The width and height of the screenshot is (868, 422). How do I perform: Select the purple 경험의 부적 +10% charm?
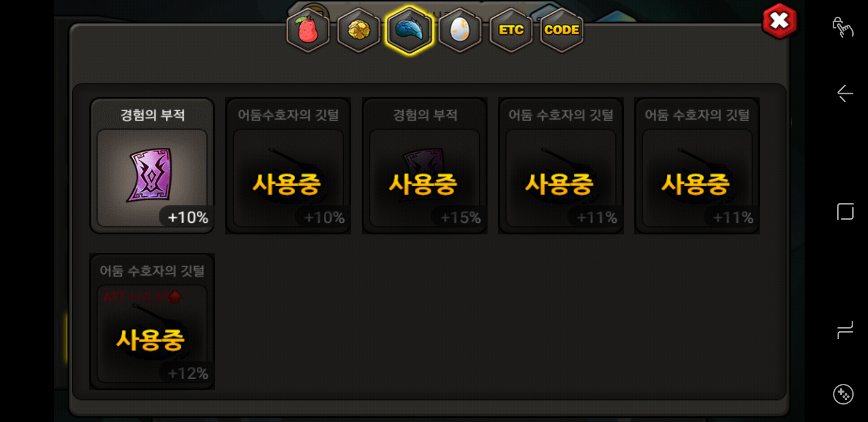point(152,166)
